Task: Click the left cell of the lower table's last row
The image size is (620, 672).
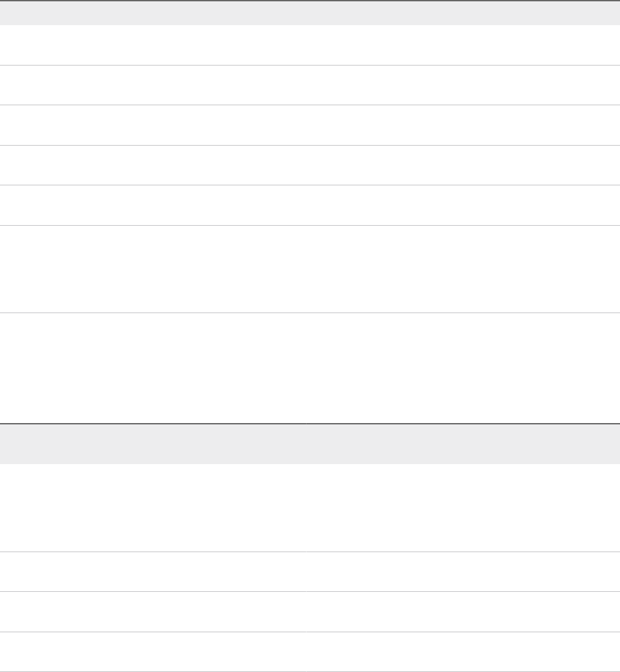Action: click(153, 651)
